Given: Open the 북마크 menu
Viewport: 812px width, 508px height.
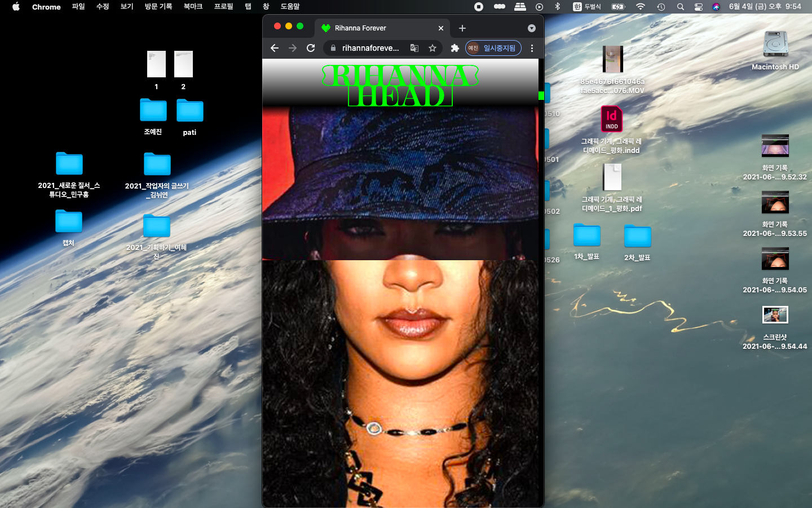Looking at the screenshot, I should [x=193, y=7].
